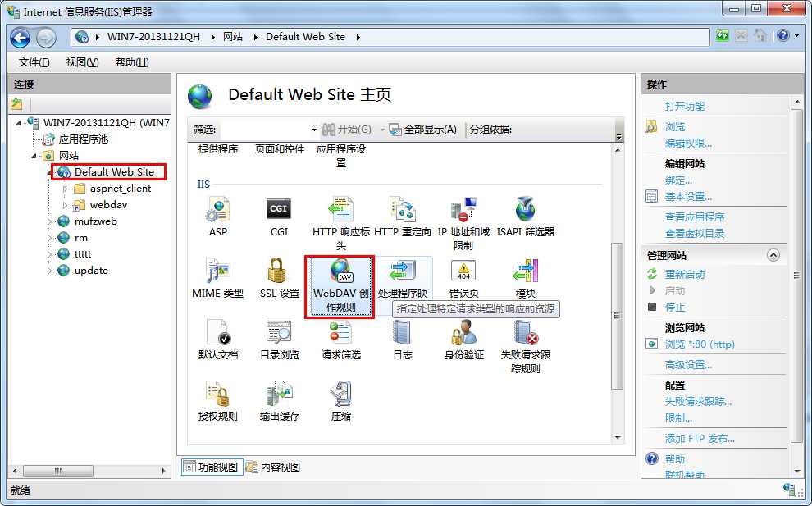812x506 pixels.
Task: Expand the aspnet_client folder node
Action: point(66,189)
